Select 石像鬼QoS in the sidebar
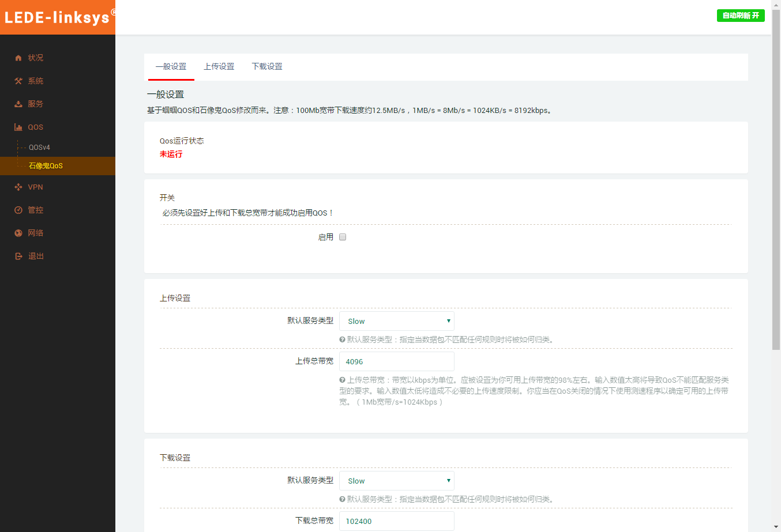This screenshot has width=781, height=532. click(46, 165)
